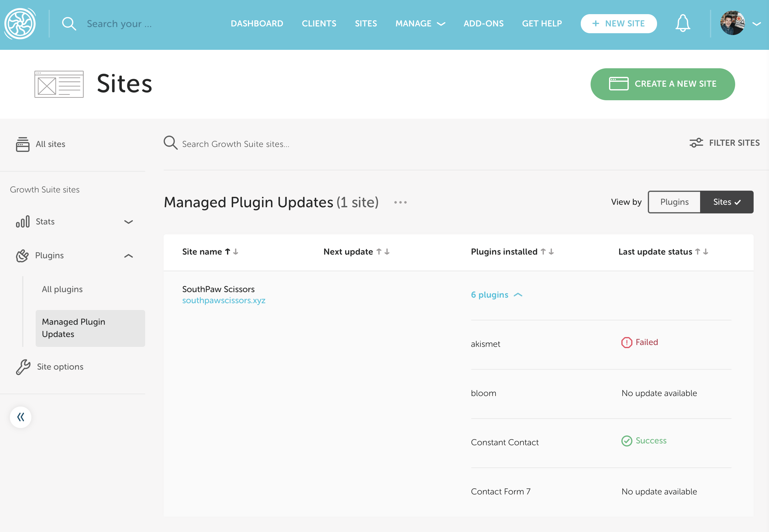Expand the Stats sidebar section

[x=128, y=222]
